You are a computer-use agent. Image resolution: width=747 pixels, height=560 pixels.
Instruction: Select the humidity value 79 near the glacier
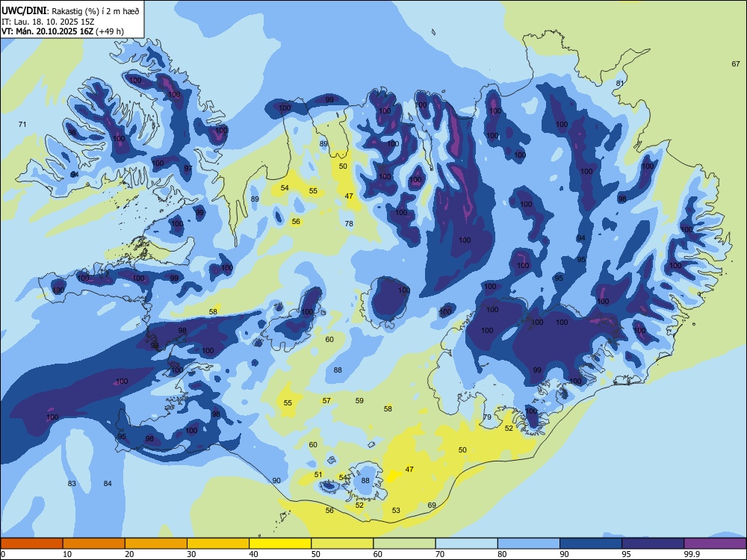coord(487,417)
